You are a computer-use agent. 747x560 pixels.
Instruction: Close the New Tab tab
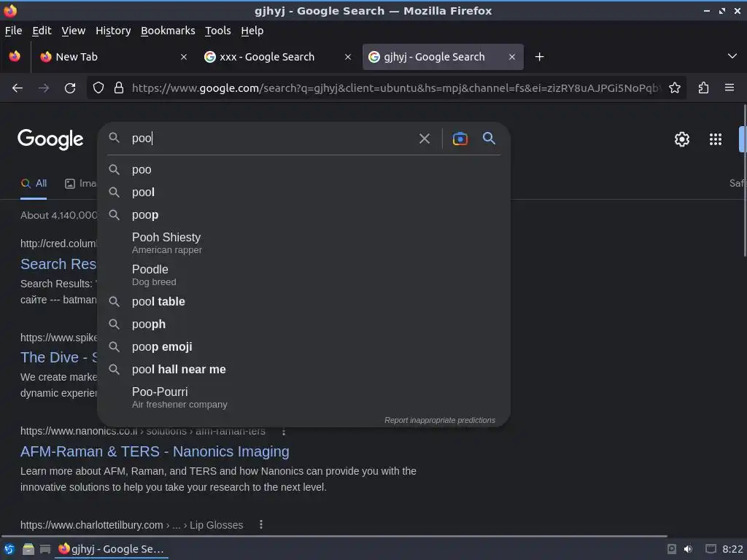click(x=184, y=57)
